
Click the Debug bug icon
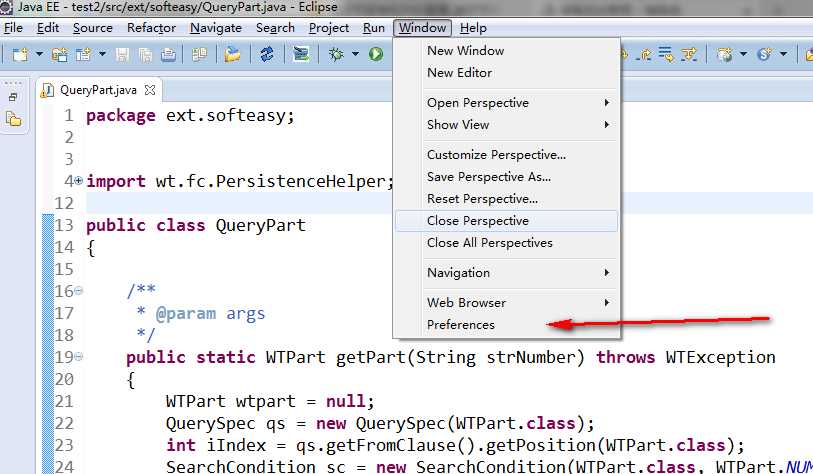coord(336,54)
